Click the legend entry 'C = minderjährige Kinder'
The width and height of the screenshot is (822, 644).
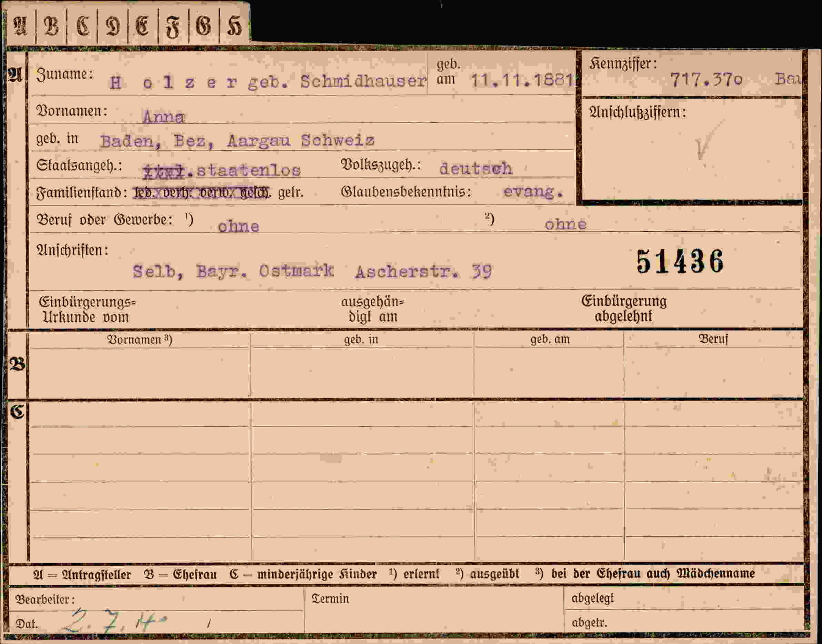(303, 574)
